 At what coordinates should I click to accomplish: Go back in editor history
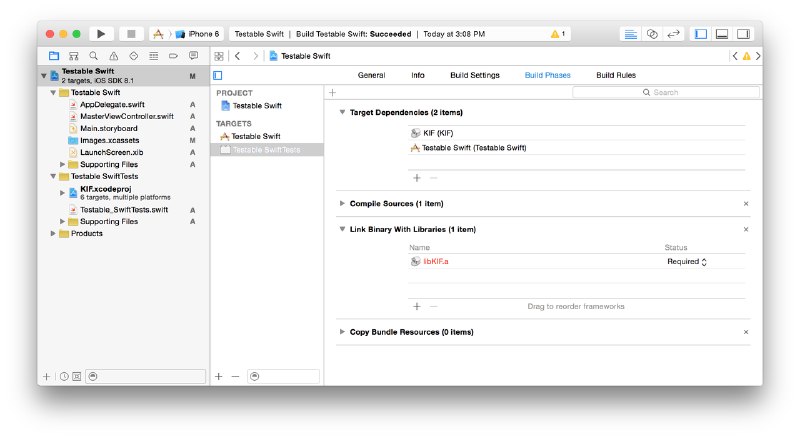pos(238,56)
